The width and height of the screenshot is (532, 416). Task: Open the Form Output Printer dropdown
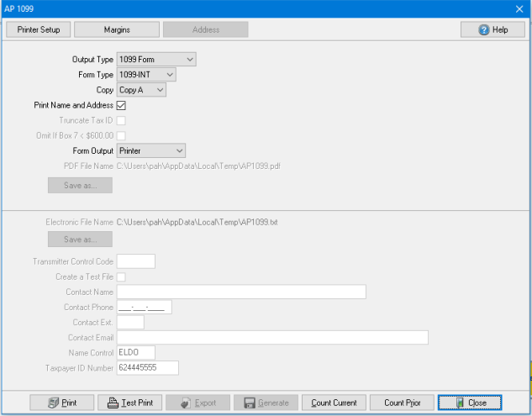coord(151,150)
